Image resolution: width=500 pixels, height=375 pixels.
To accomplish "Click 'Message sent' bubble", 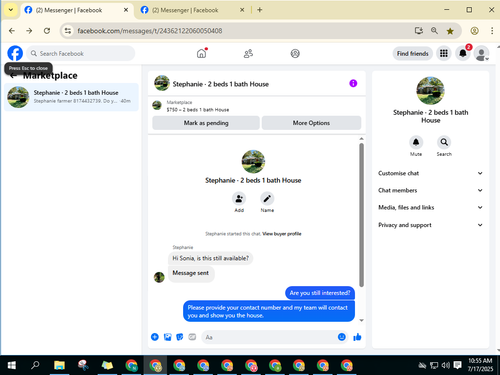I will click(x=191, y=273).
